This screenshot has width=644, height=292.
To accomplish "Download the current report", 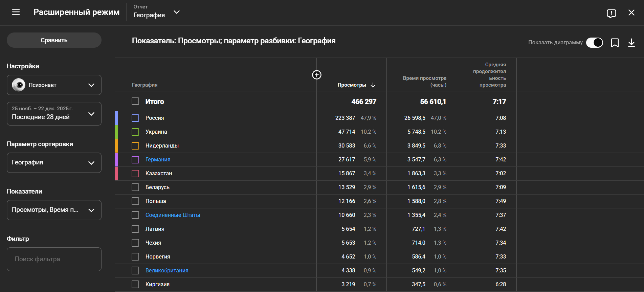I will coord(631,43).
